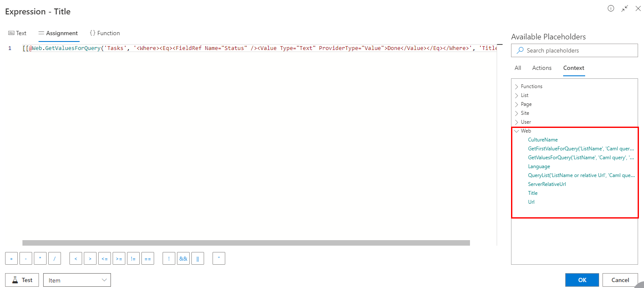Expand the List node
644x288 pixels.
pos(517,95)
